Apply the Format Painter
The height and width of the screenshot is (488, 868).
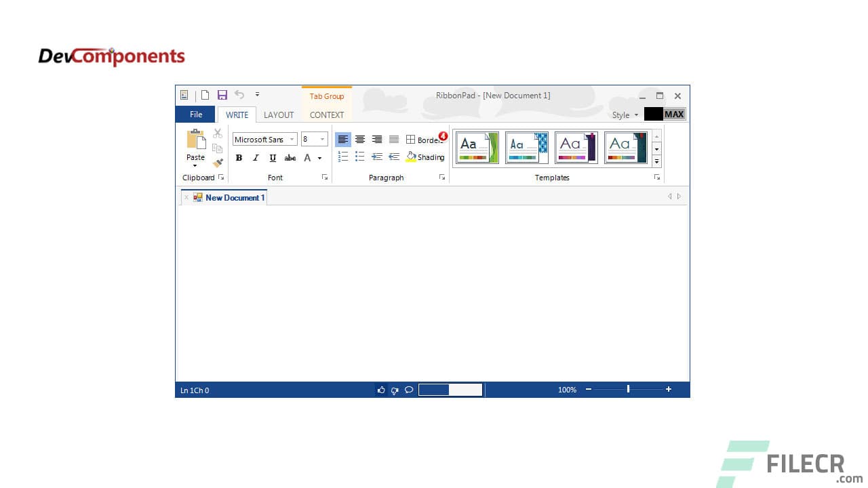218,163
